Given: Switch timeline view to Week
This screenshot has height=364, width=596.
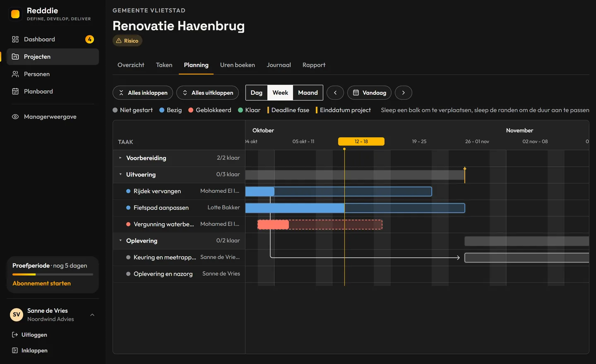Looking at the screenshot, I should (x=280, y=93).
